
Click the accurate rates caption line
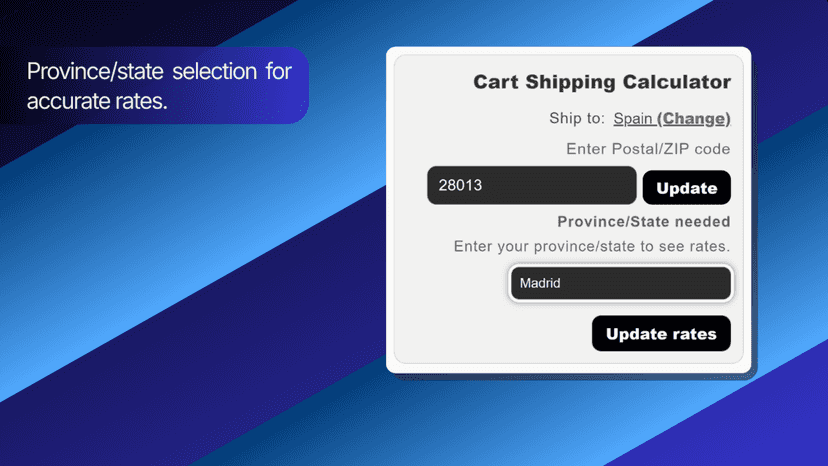pyautogui.click(x=97, y=101)
